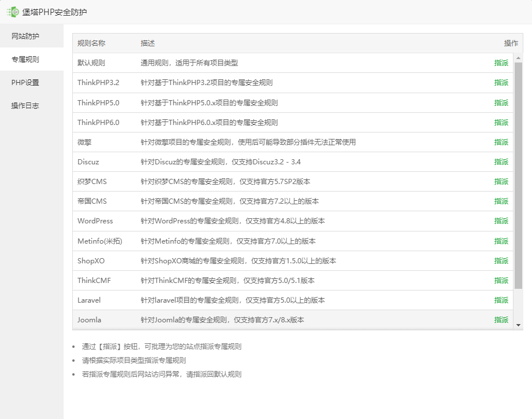Click the Discuz3.2 - 3.4 description text
Viewport: 532px width, 419px height.
[x=220, y=161]
